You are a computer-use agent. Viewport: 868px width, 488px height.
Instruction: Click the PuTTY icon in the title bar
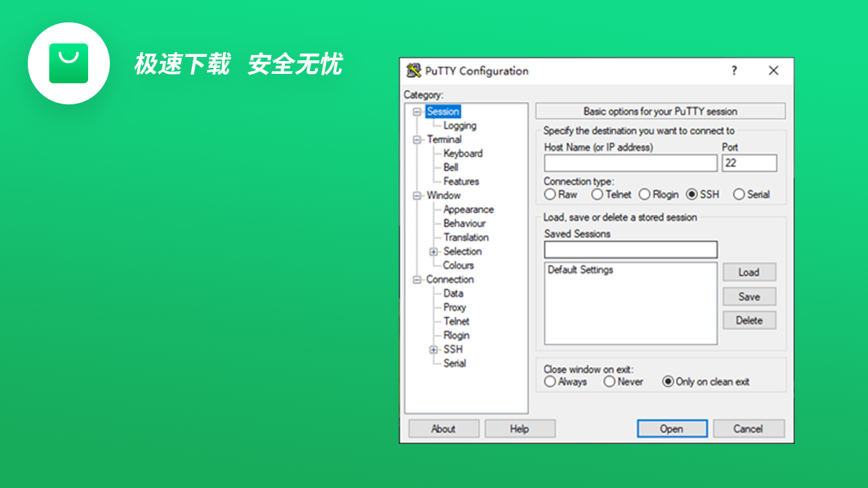click(x=412, y=70)
